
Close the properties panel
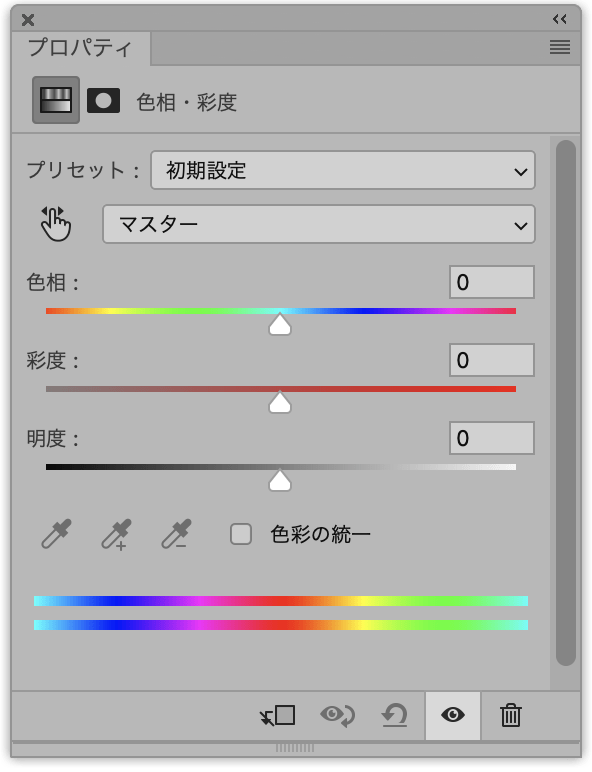28,20
